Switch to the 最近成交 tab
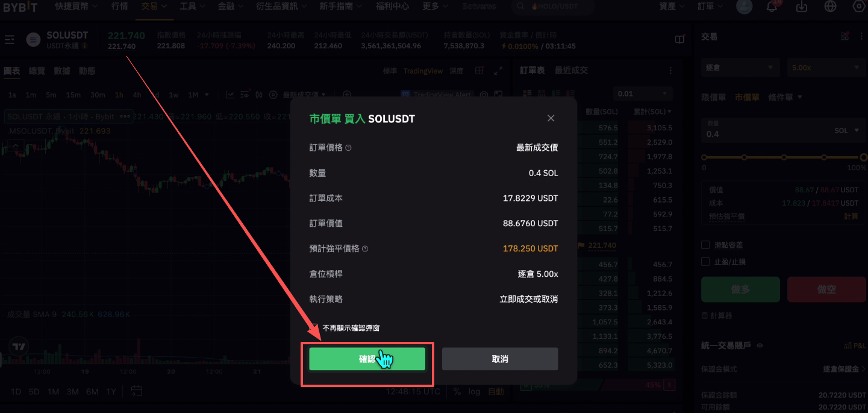The image size is (868, 413). point(571,71)
